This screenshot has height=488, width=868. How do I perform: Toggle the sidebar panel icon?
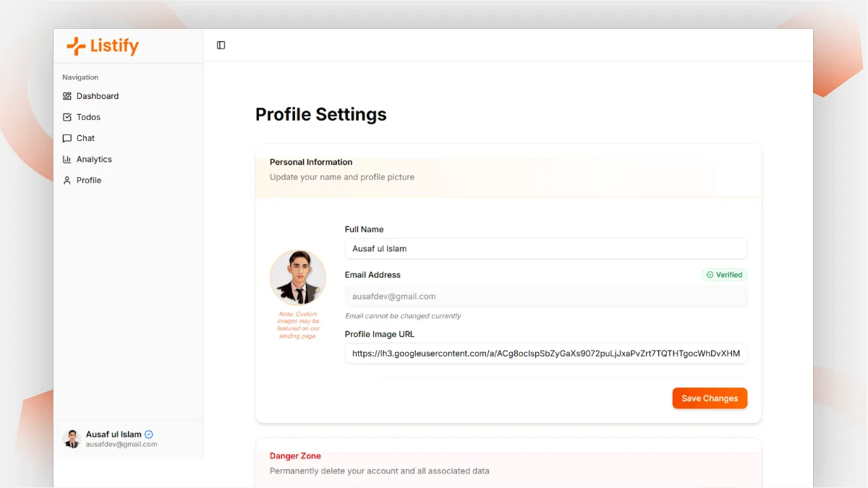(x=221, y=45)
